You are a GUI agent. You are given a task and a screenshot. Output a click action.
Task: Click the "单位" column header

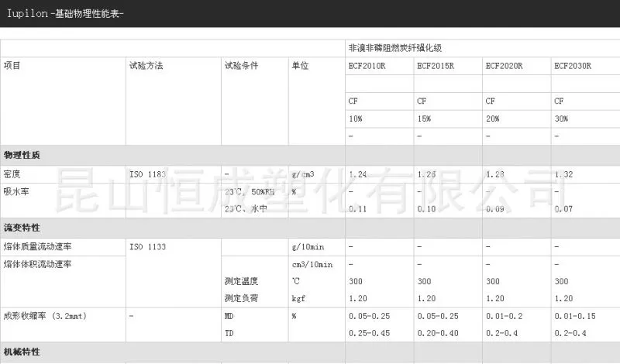tap(300, 66)
